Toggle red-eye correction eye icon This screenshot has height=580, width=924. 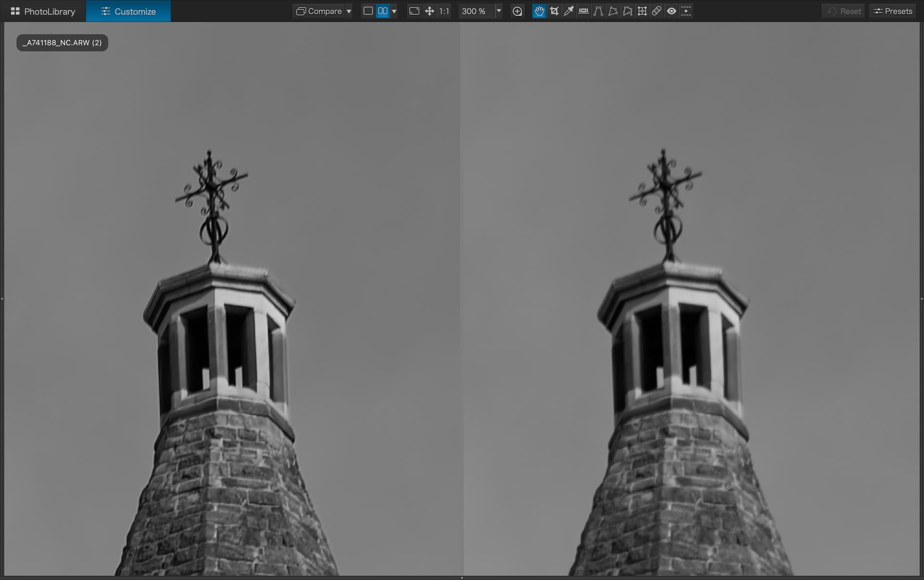pos(671,11)
